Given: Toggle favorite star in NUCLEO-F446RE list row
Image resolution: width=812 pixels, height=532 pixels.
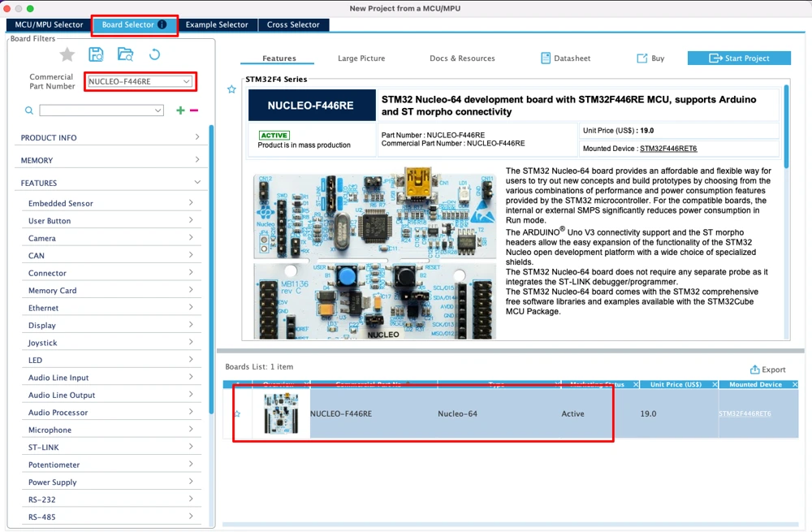Looking at the screenshot, I should (x=237, y=414).
